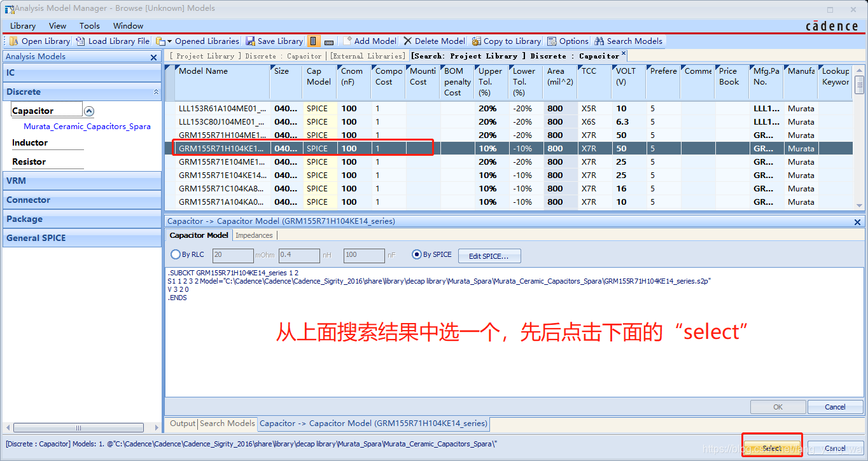
Task: Select the Resistor item
Action: [29, 162]
